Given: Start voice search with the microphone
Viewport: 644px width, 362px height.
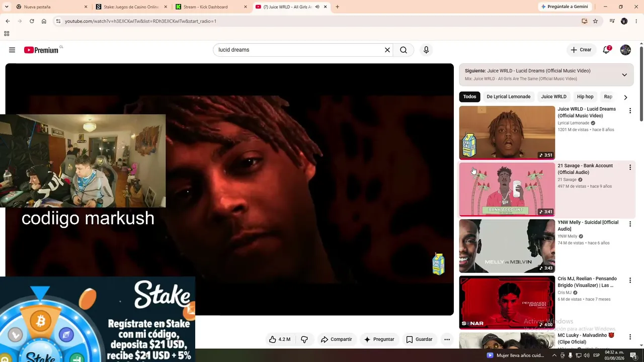Looking at the screenshot, I should pyautogui.click(x=426, y=50).
